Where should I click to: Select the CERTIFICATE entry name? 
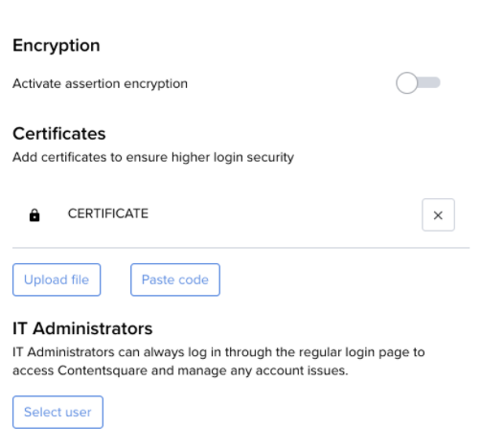(x=108, y=213)
